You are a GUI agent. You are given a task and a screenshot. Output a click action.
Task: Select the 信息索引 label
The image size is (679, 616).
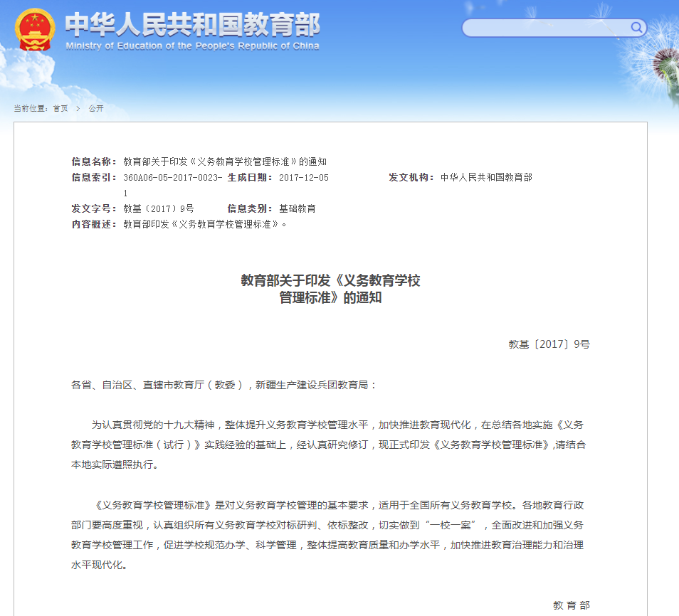94,177
